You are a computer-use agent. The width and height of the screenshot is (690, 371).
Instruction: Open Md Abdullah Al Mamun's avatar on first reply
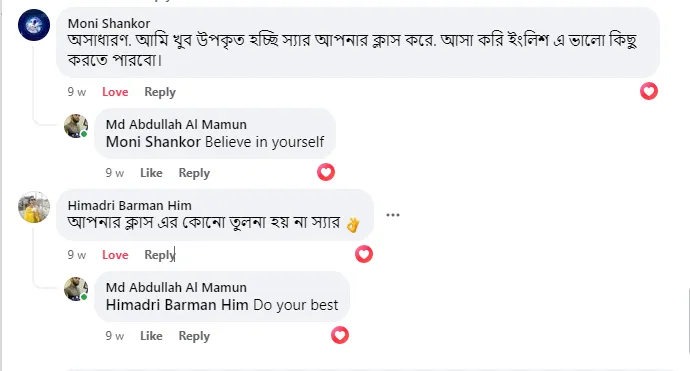pos(76,126)
